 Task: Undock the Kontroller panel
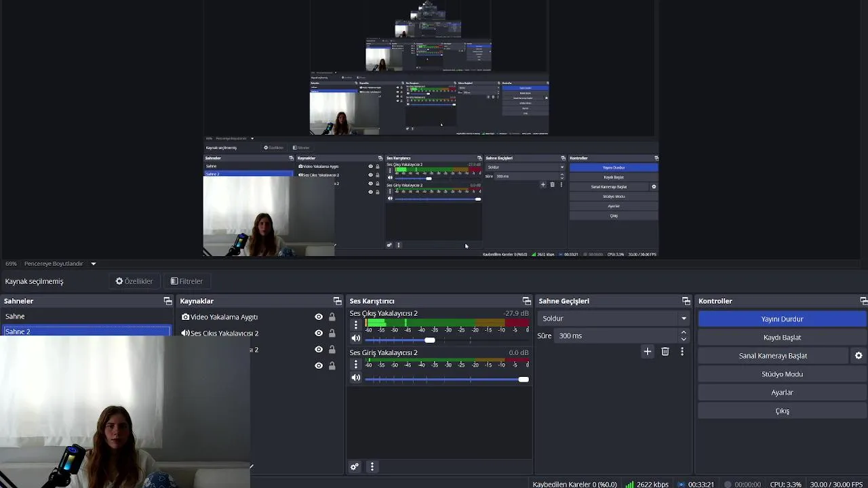[863, 301]
